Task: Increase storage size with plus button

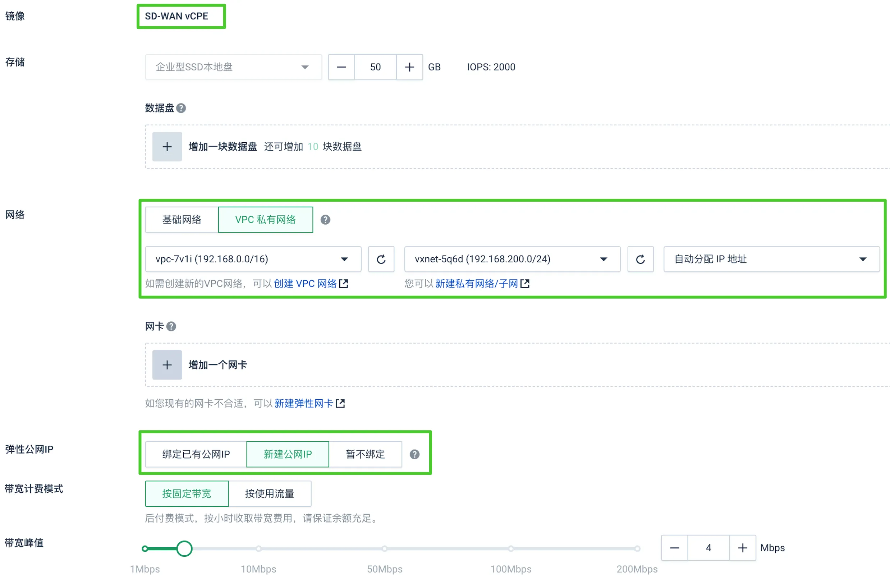Action: pos(410,67)
